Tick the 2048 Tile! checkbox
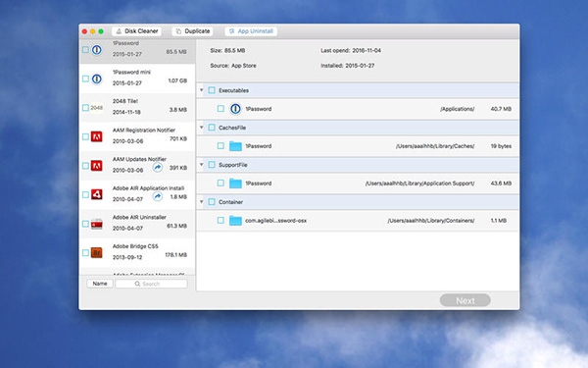The height and width of the screenshot is (368, 588). [85, 108]
